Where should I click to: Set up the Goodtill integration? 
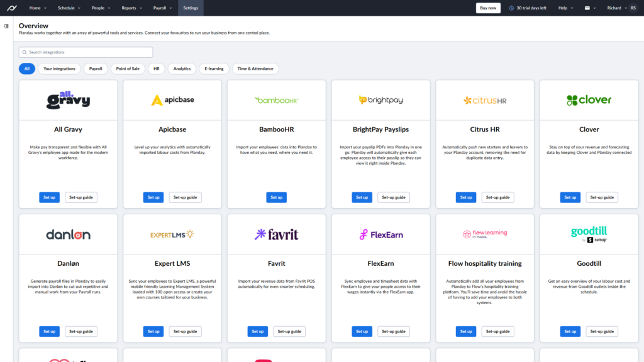570,332
